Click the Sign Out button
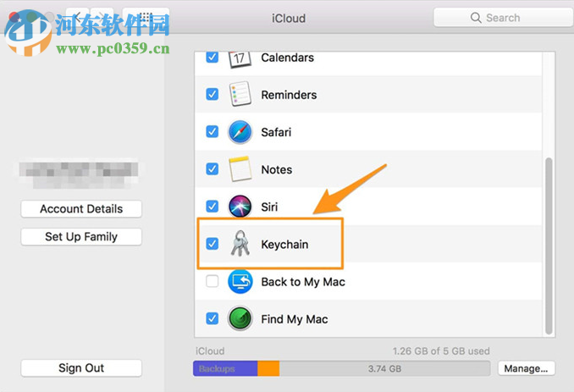This screenshot has height=392, width=574. point(81,367)
